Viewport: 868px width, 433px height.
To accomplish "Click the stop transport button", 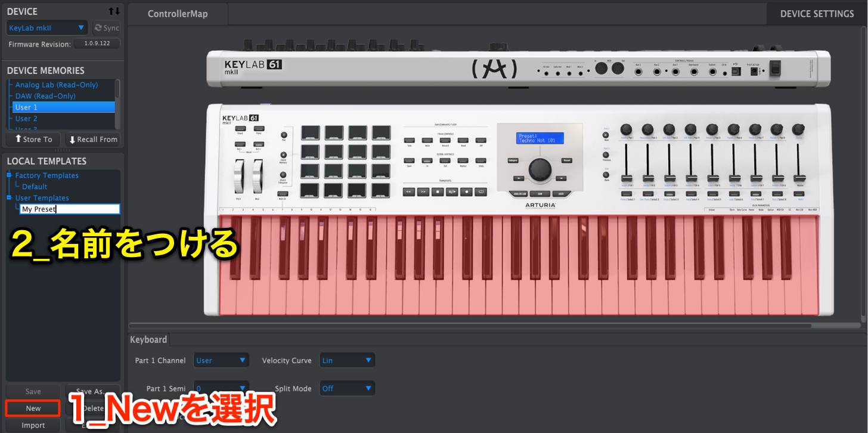I will coord(438,192).
